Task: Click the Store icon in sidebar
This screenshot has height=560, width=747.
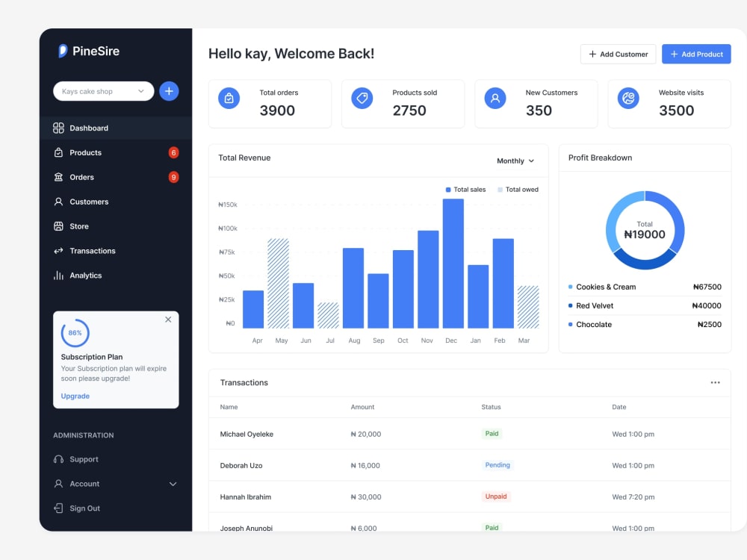Action: tap(58, 226)
